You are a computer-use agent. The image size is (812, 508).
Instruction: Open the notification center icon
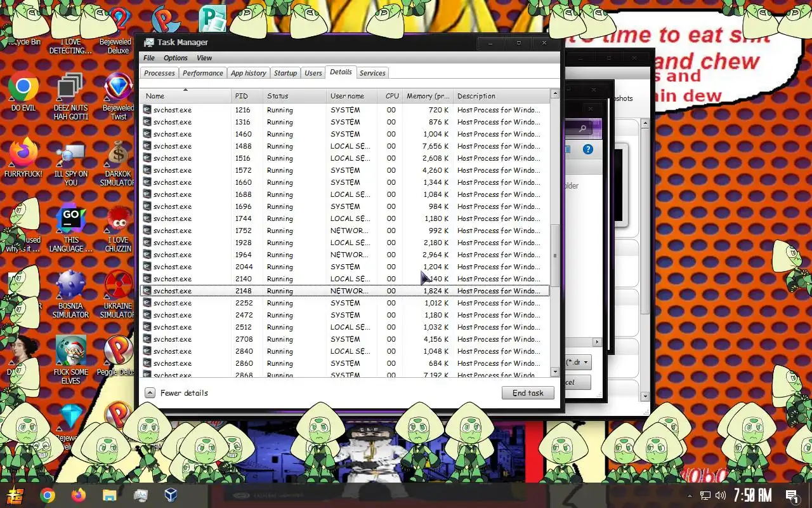(792, 495)
